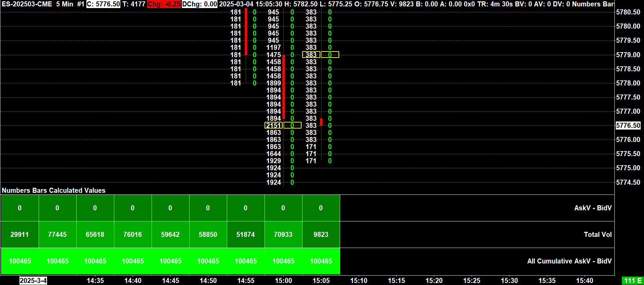Select the 14:40 time axis label
This screenshot has width=644, height=285.
(133, 281)
